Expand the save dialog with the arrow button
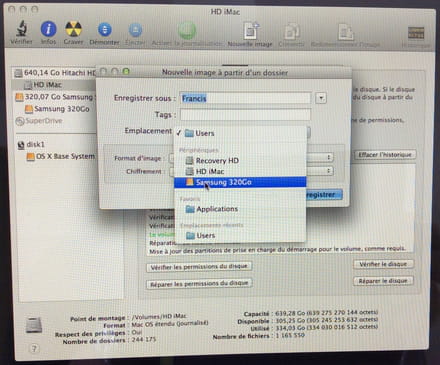This screenshot has height=365, width=440. tap(321, 98)
